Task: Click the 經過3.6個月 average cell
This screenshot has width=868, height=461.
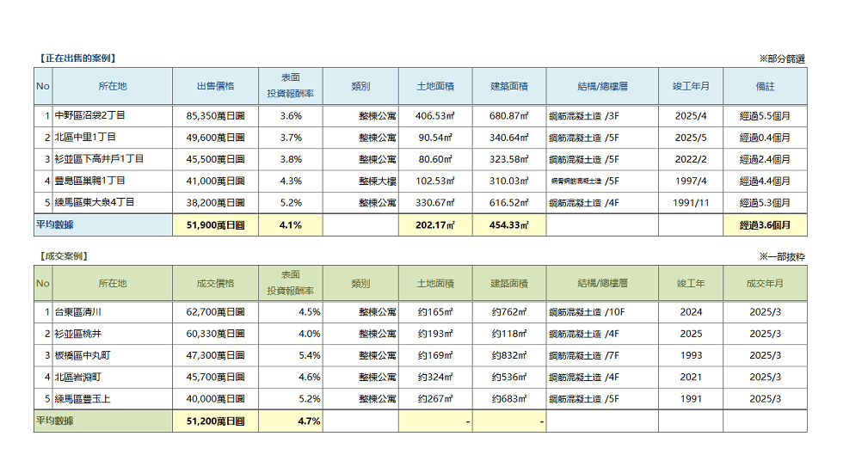Action: pyautogui.click(x=765, y=225)
